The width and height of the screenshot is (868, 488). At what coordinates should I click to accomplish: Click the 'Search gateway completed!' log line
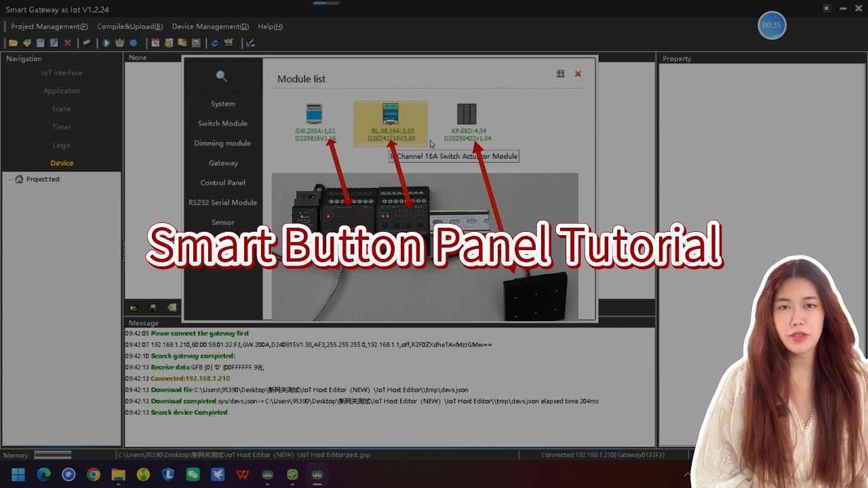coord(193,356)
